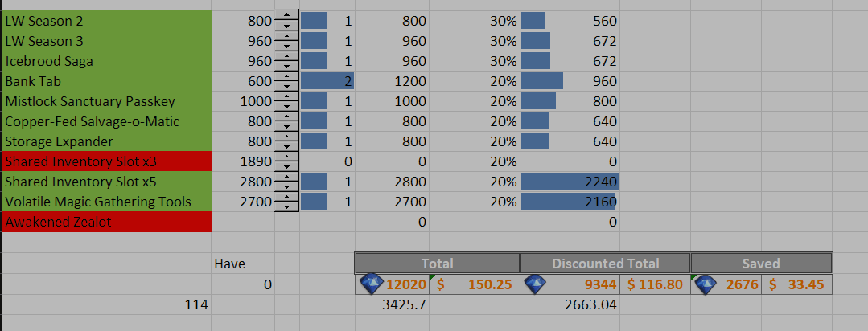
Task: Click the gem icon under Saved header
Action: pos(706,284)
